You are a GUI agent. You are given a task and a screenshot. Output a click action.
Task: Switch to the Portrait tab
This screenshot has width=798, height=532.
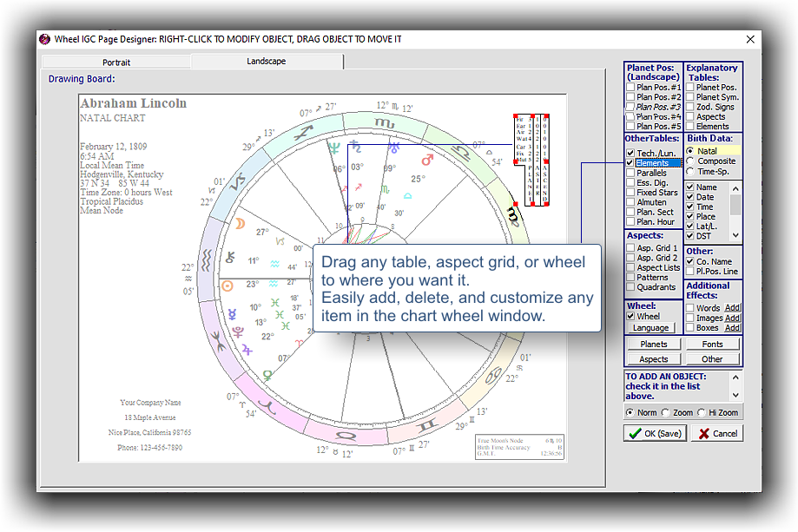(116, 62)
